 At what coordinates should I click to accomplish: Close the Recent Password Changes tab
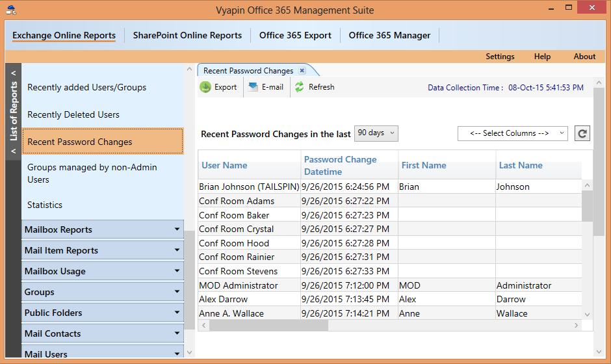click(302, 71)
